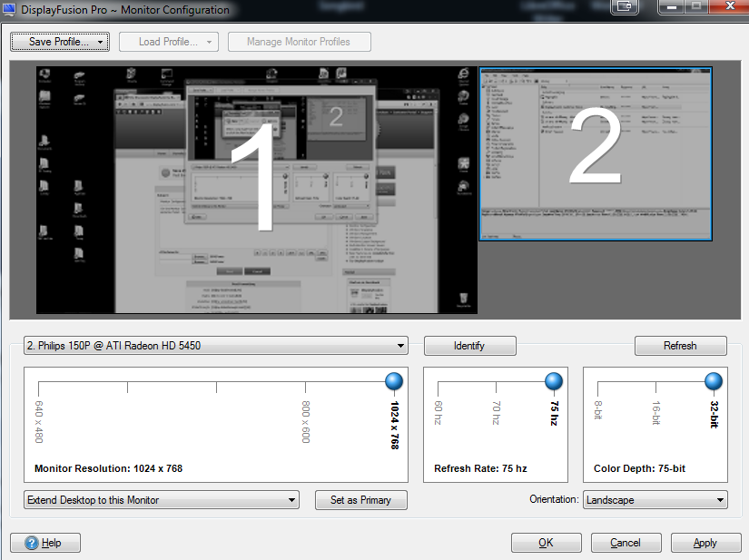Open the Load Profile dropdown
Screen dimensions: 749x560
coord(169,42)
